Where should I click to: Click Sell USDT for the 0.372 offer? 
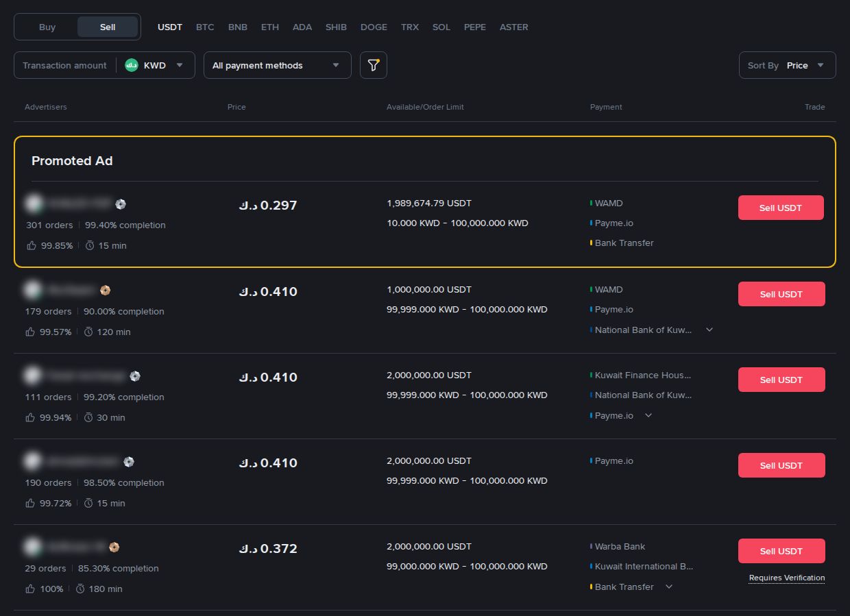(781, 551)
